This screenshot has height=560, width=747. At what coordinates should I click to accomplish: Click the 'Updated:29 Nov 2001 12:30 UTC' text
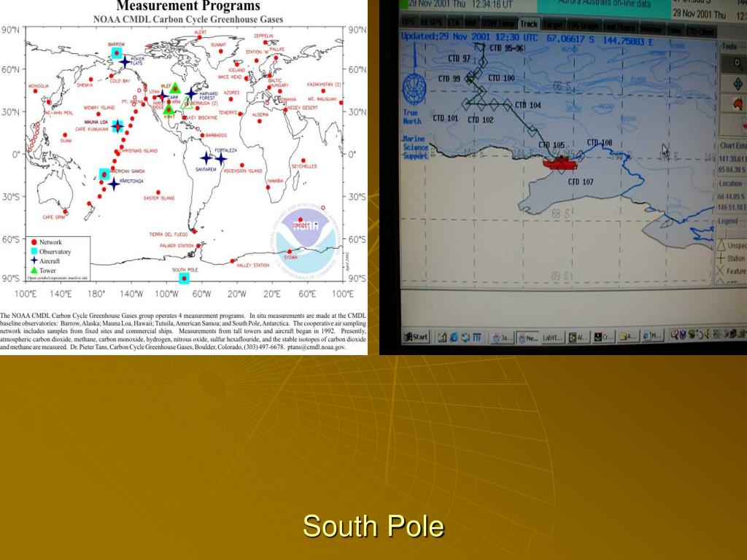coord(469,37)
